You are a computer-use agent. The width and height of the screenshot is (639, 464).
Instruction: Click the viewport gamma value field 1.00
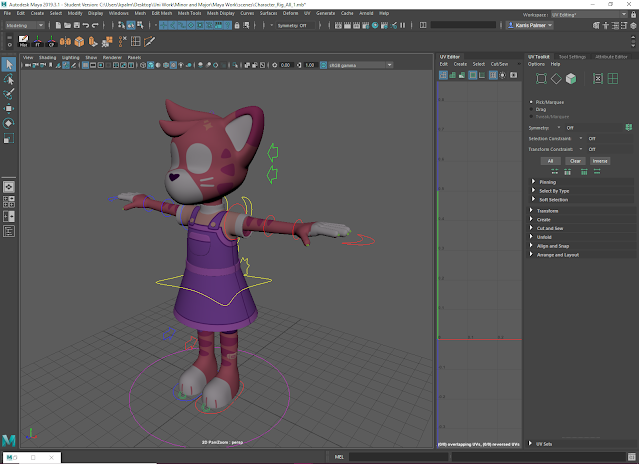pyautogui.click(x=310, y=65)
